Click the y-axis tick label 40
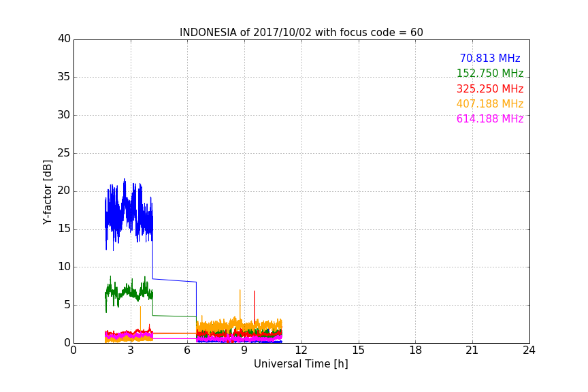Viewport: 588px width, 392px height. click(x=64, y=39)
